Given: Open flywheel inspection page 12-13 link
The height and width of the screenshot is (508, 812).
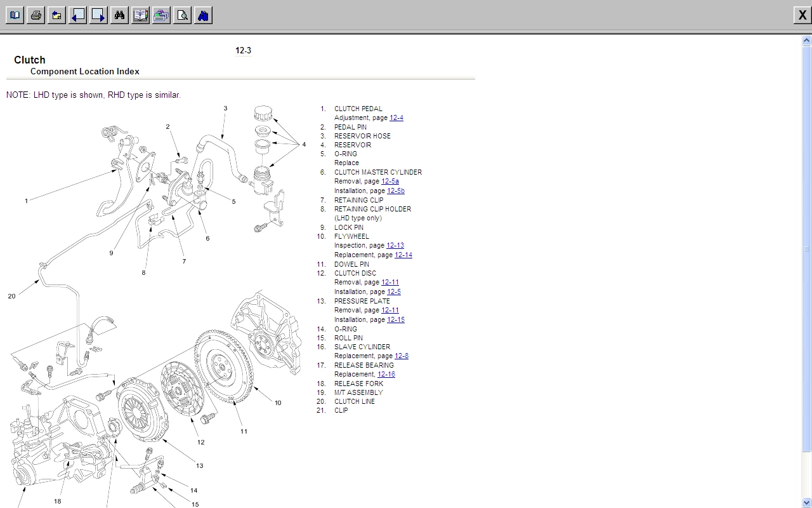Looking at the screenshot, I should point(395,246).
